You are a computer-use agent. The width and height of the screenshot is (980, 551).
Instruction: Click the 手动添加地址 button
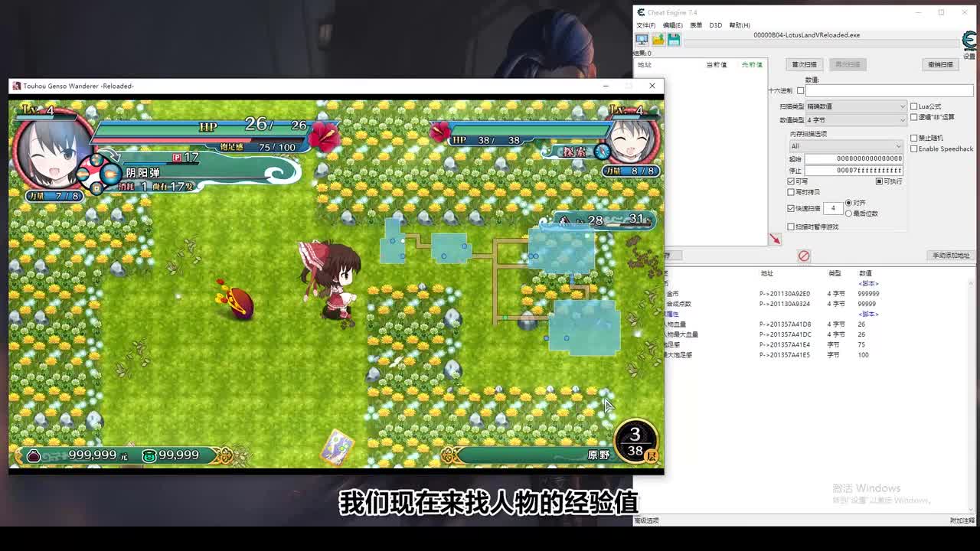(951, 256)
